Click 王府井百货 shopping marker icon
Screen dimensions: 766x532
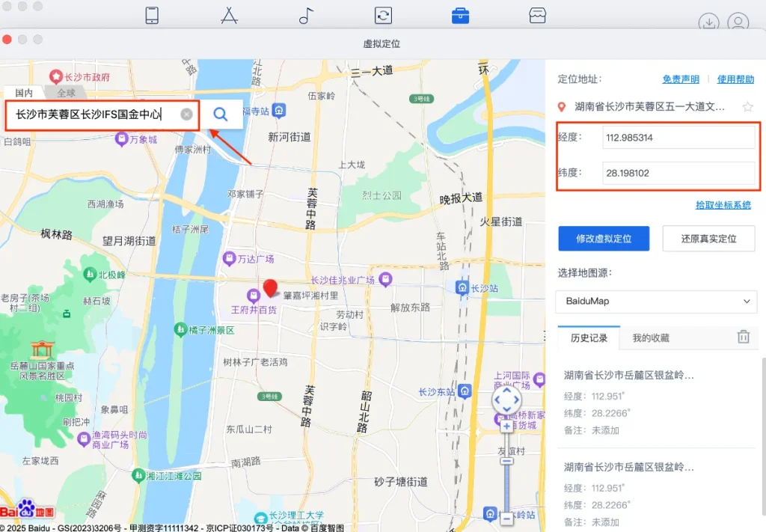pos(253,295)
